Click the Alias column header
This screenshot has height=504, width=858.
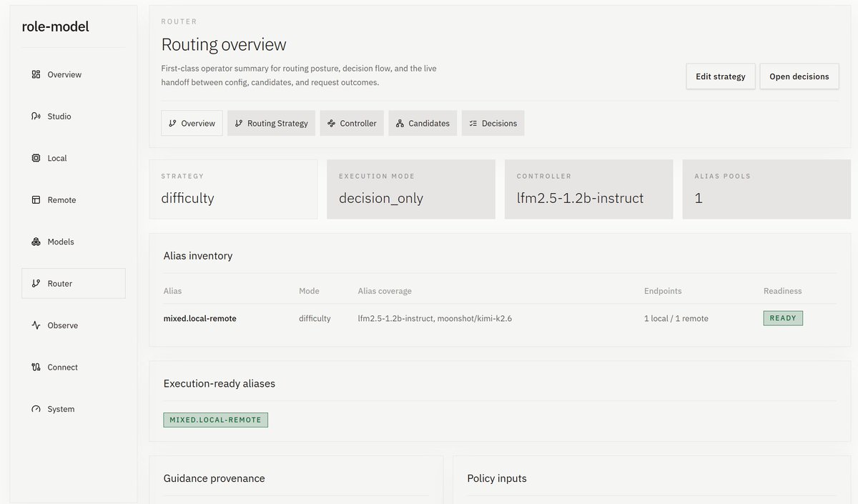click(x=172, y=291)
